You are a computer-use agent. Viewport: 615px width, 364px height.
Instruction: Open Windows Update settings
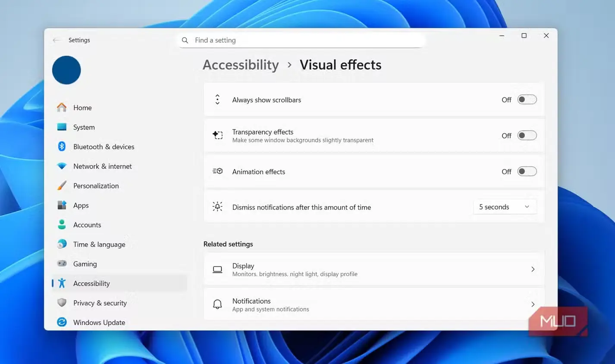(119, 322)
